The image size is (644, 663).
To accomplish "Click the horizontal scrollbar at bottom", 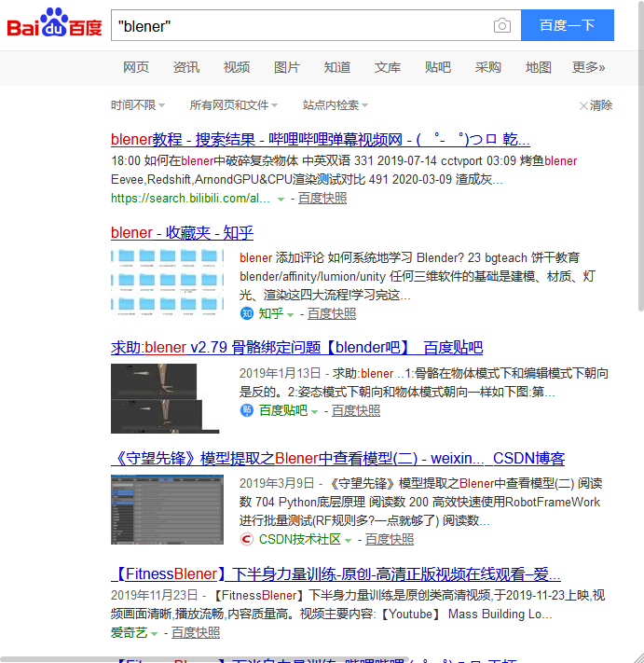I will point(205,659).
